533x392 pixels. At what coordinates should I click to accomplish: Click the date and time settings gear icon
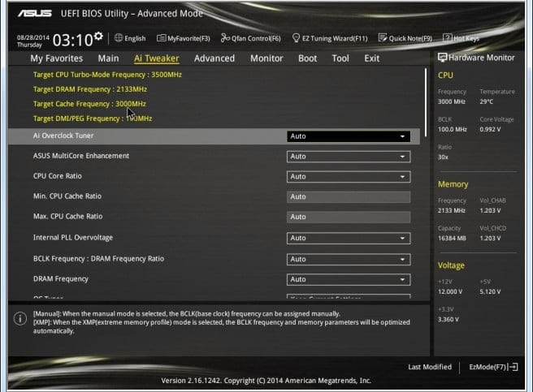[98, 37]
